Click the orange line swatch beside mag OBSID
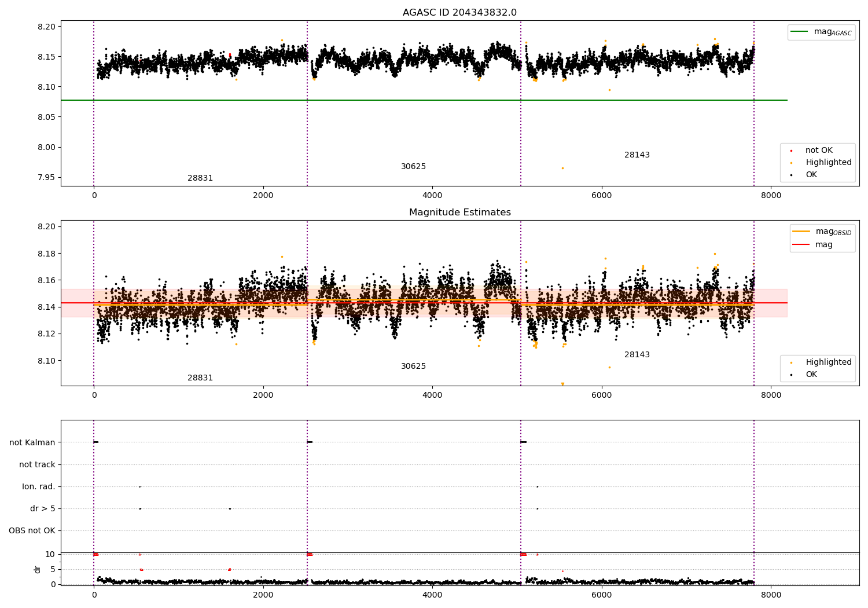This screenshot has width=868, height=608. [801, 231]
